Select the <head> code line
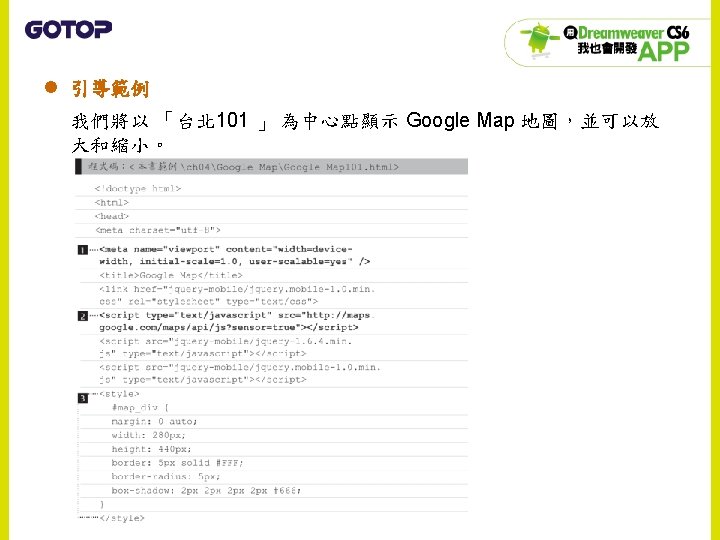The width and height of the screenshot is (720, 540). [x=112, y=216]
